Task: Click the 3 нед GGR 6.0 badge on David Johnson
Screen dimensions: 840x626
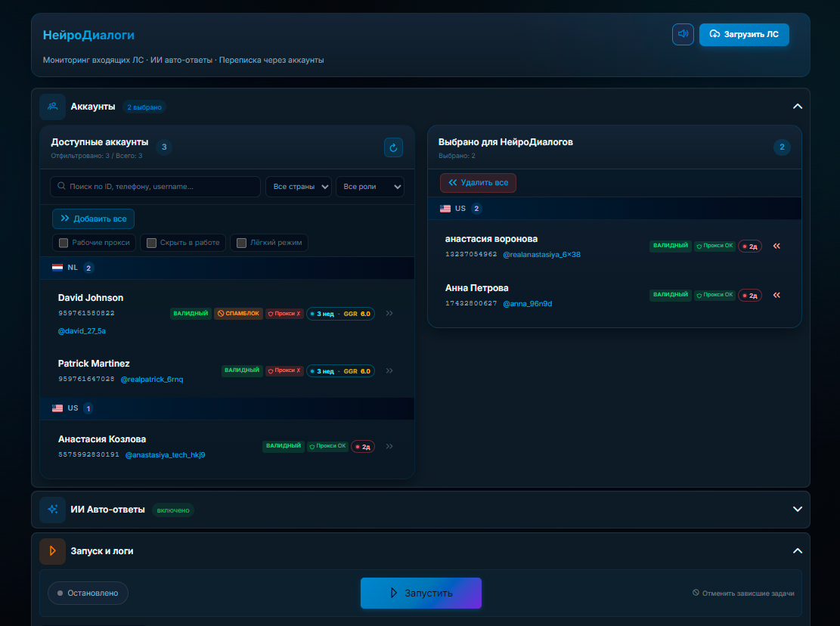Action: click(x=340, y=314)
